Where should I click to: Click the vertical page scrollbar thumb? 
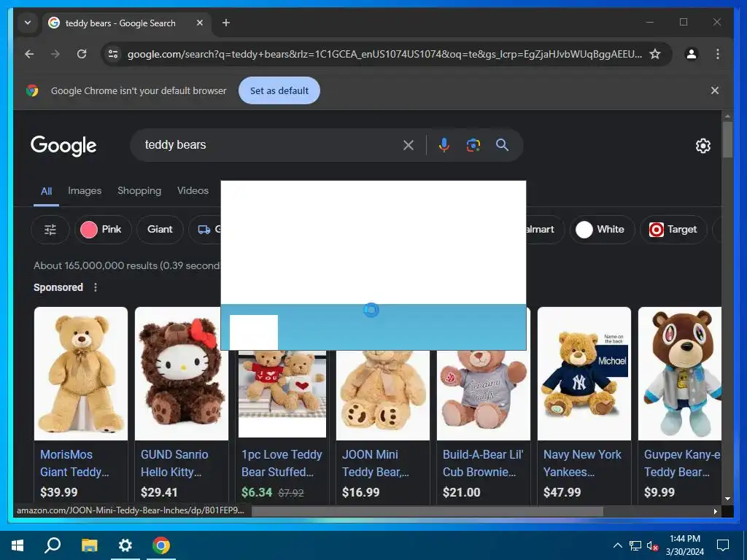point(727,139)
